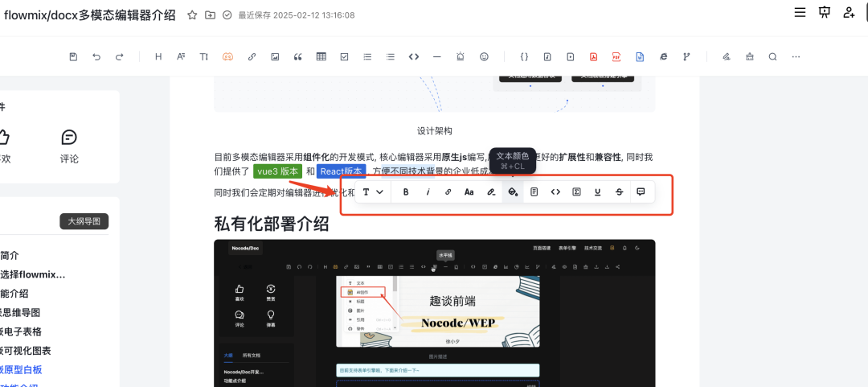Image resolution: width=868 pixels, height=387 pixels.
Task: Insert a table
Action: [321, 56]
